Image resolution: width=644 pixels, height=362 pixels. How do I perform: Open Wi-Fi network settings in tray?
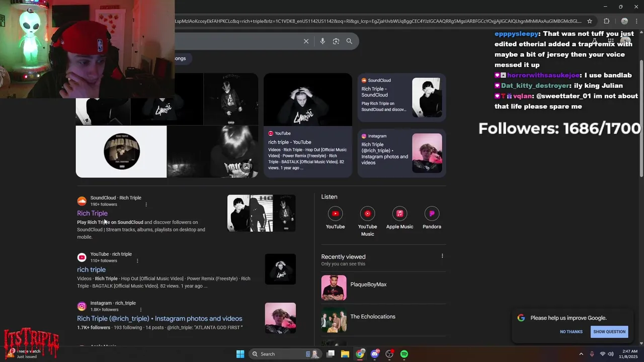(602, 354)
